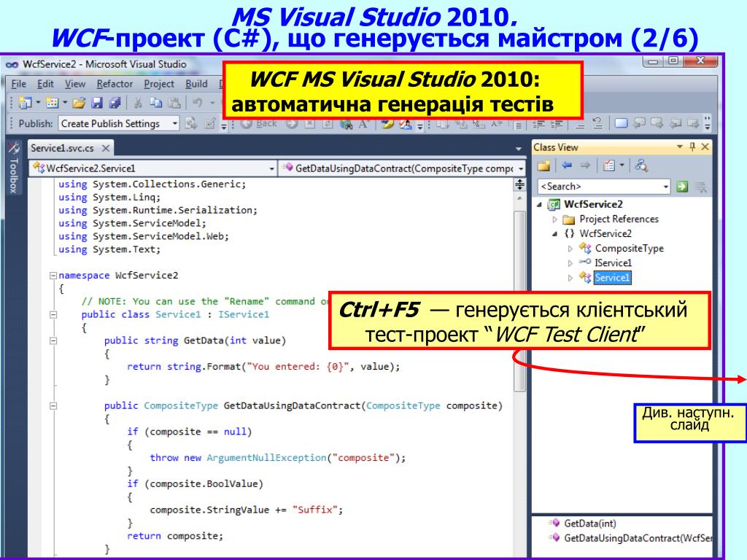747x560 pixels.
Task: Click the edit publish settings pencil icon
Action: tap(209, 124)
